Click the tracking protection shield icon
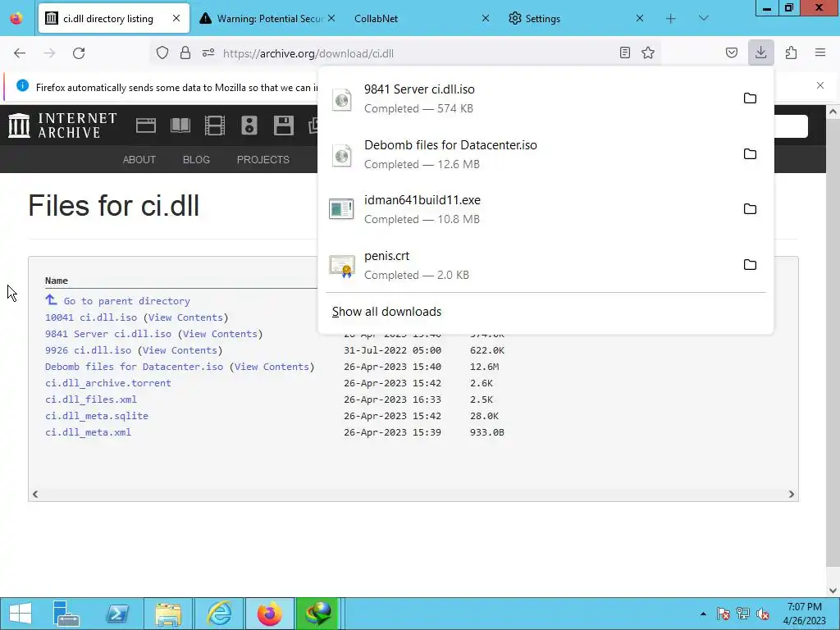Image resolution: width=840 pixels, height=630 pixels. [162, 52]
